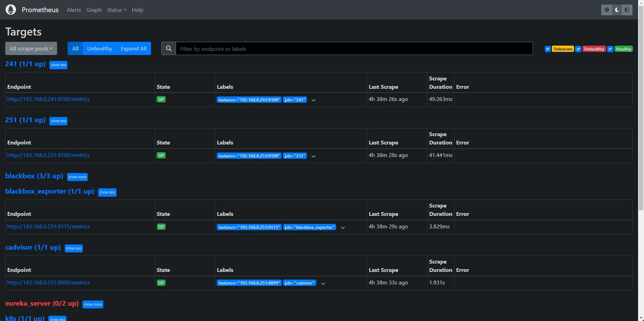This screenshot has width=644, height=321.
Task: Click the yellow Unknown badge label
Action: (x=563, y=49)
